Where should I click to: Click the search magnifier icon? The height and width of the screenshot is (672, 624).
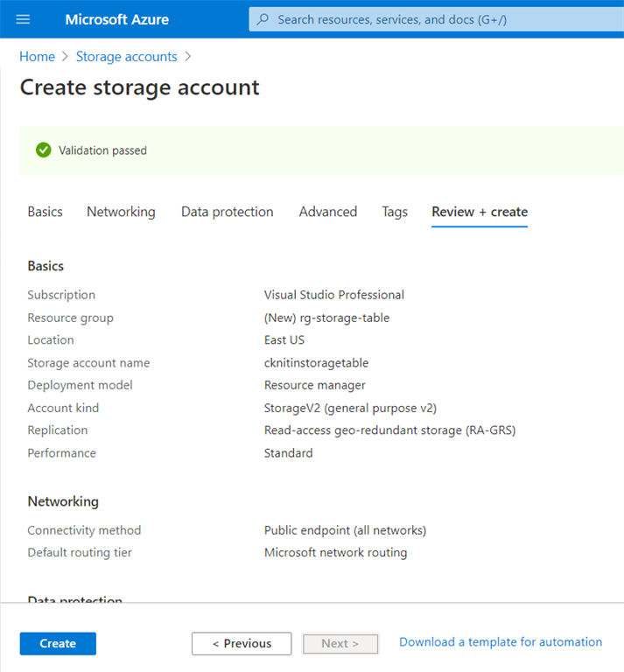(263, 19)
